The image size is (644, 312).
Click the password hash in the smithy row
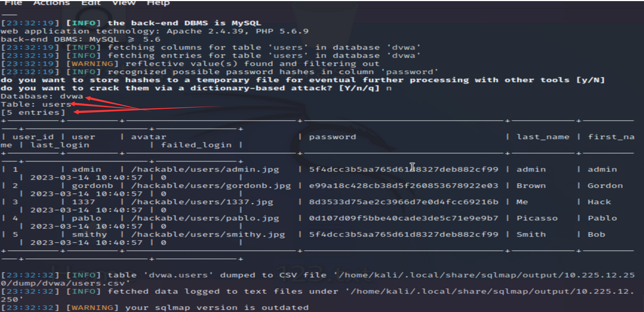pos(404,235)
